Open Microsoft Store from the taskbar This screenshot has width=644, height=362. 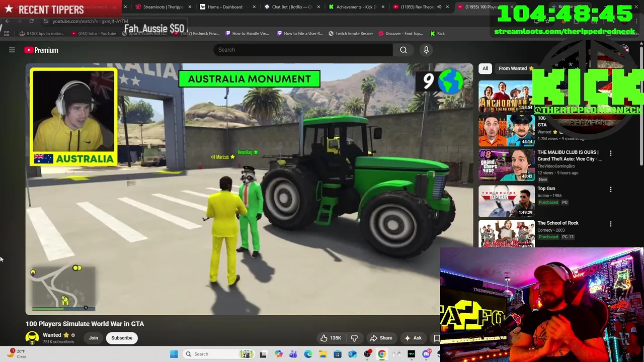click(338, 354)
